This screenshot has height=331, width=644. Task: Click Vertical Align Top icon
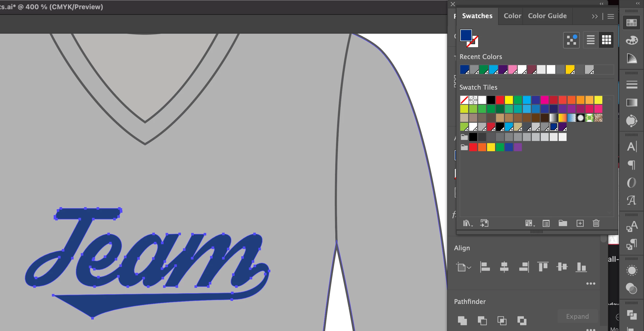coord(543,267)
